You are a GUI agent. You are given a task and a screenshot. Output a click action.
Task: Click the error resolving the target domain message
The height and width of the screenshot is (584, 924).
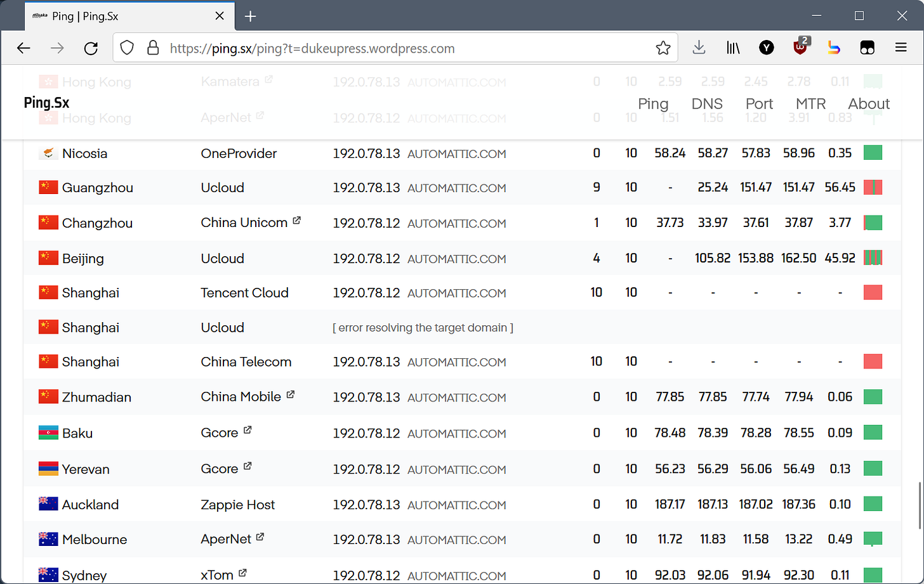[423, 328]
